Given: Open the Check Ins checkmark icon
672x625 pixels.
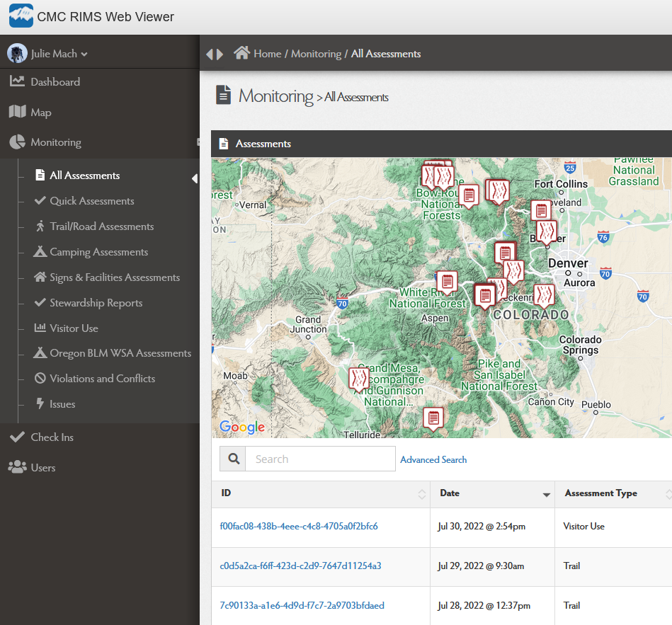Looking at the screenshot, I should [x=17, y=437].
